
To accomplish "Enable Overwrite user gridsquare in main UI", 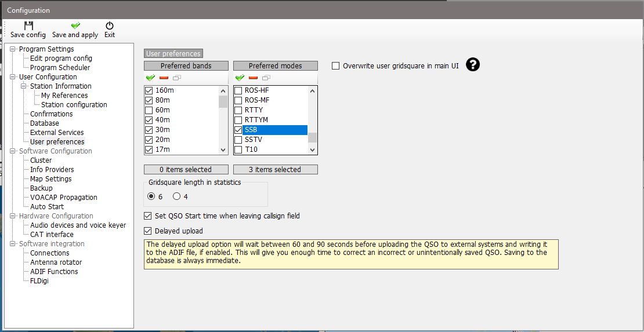I will 335,65.
